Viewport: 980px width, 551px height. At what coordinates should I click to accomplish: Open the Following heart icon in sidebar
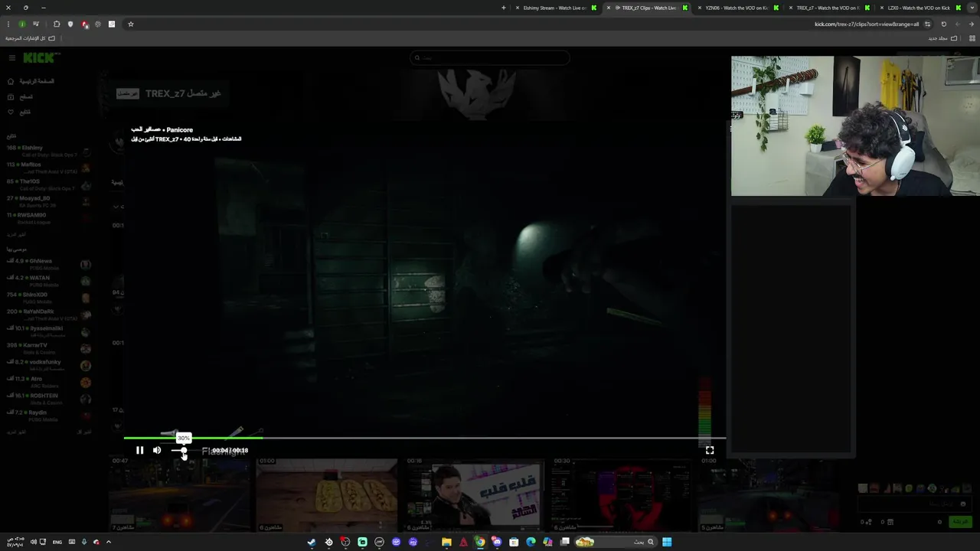tap(11, 112)
